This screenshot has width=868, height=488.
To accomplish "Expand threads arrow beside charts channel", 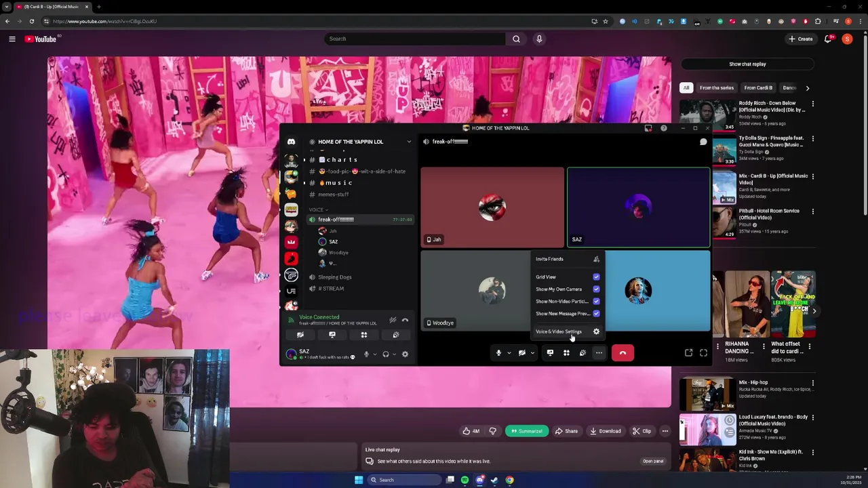I will tap(304, 160).
